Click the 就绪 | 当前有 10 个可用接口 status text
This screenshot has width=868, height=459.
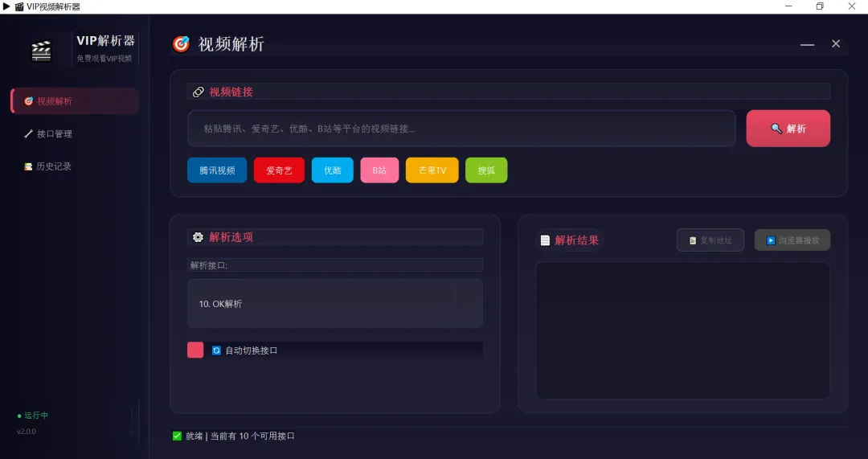tap(240, 436)
